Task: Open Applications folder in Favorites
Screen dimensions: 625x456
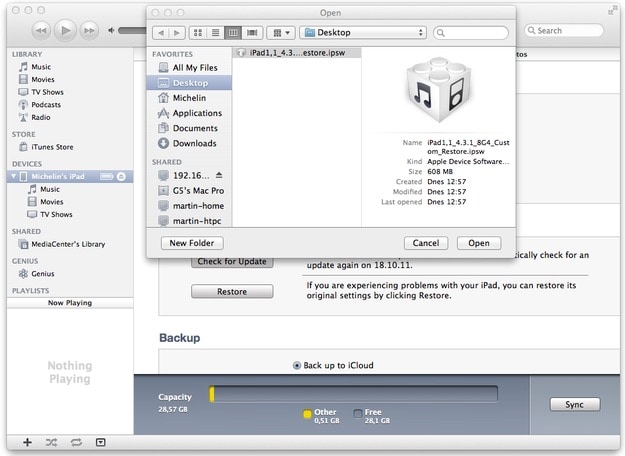Action: click(x=189, y=113)
